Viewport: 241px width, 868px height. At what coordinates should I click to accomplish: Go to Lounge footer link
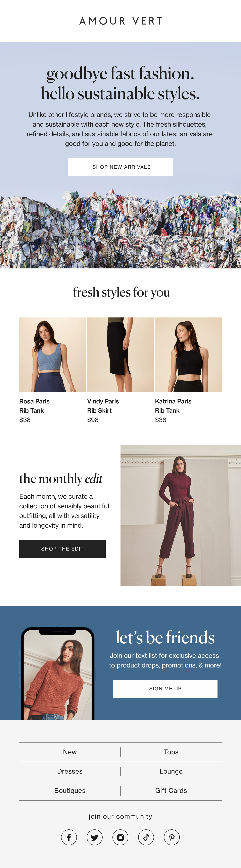click(x=171, y=771)
